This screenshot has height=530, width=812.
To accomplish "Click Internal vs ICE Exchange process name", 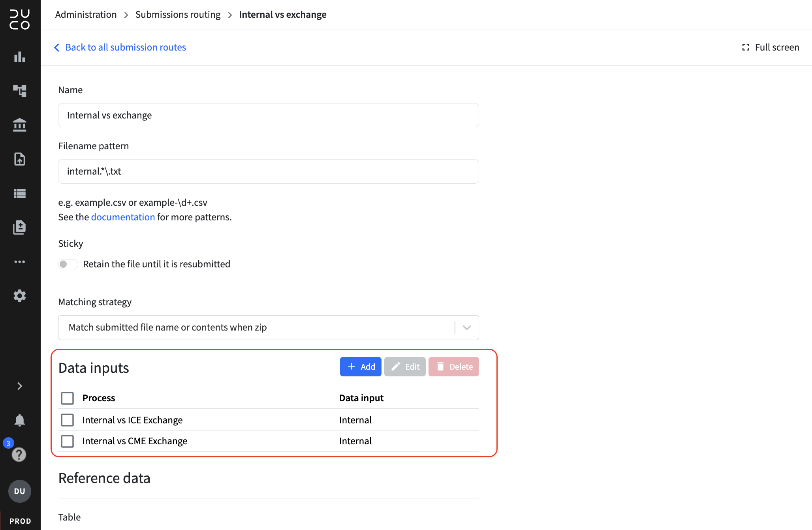I will click(132, 420).
